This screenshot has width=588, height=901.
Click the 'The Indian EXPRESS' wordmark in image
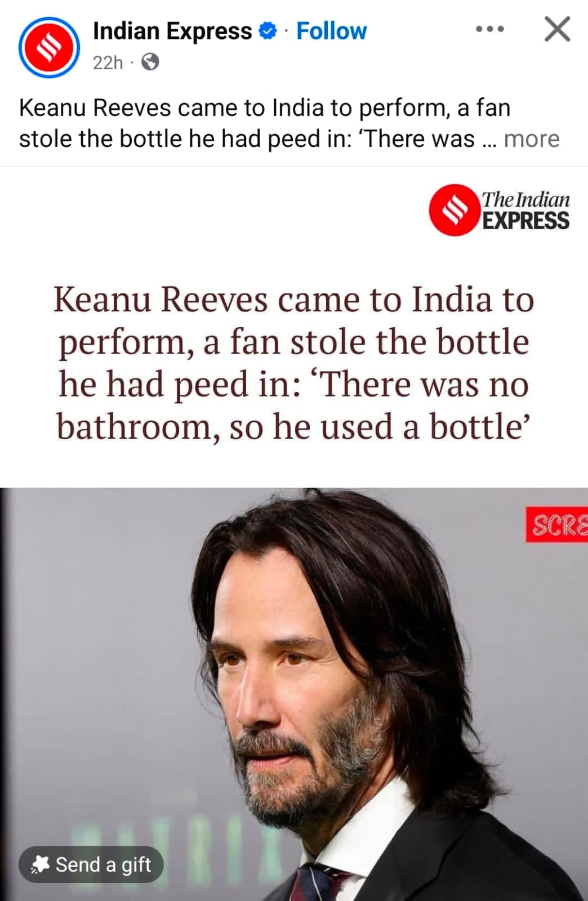pos(525,210)
